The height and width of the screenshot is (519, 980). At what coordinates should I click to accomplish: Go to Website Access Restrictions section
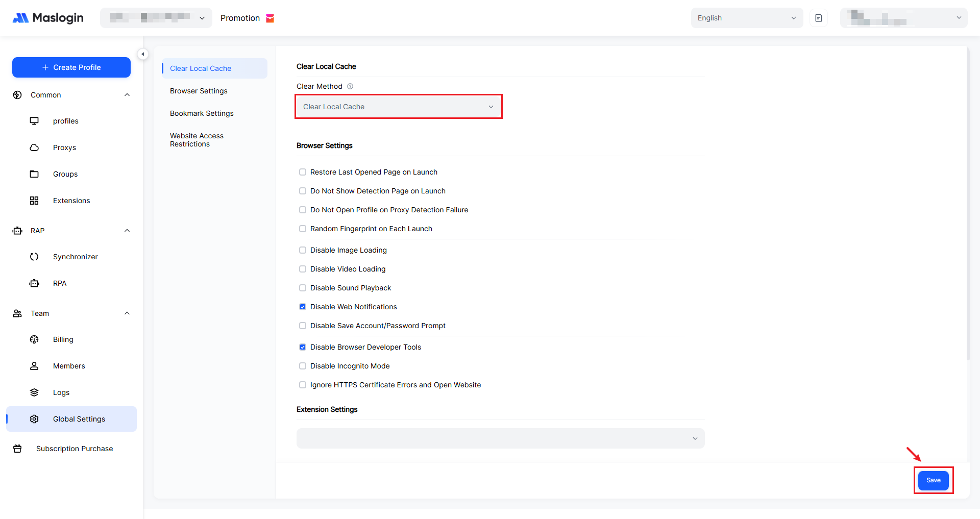coord(197,140)
